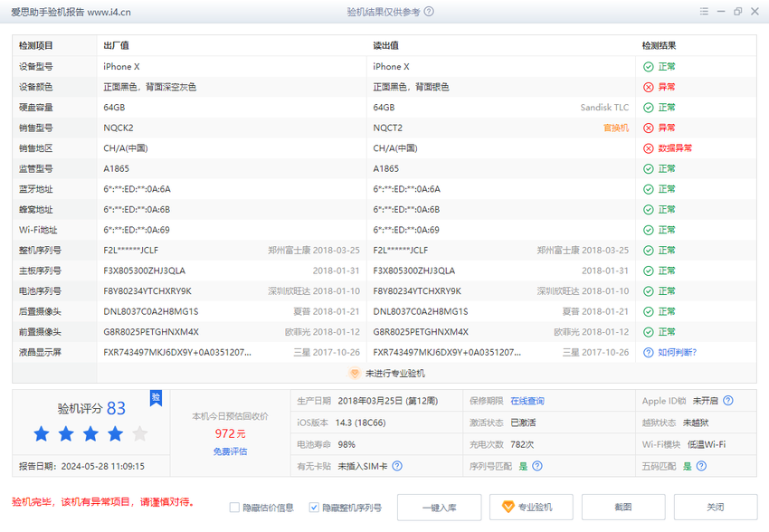This screenshot has height=532, width=769.
Task: Click the 未越狱 jailbreak status
Action: (696, 423)
